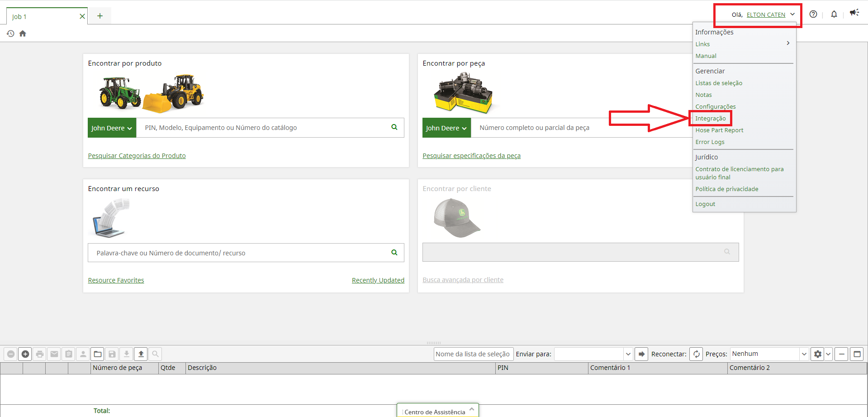Screen dimensions: 868x417
Task: Open Notas from the Gerenciar section
Action: [x=703, y=95]
